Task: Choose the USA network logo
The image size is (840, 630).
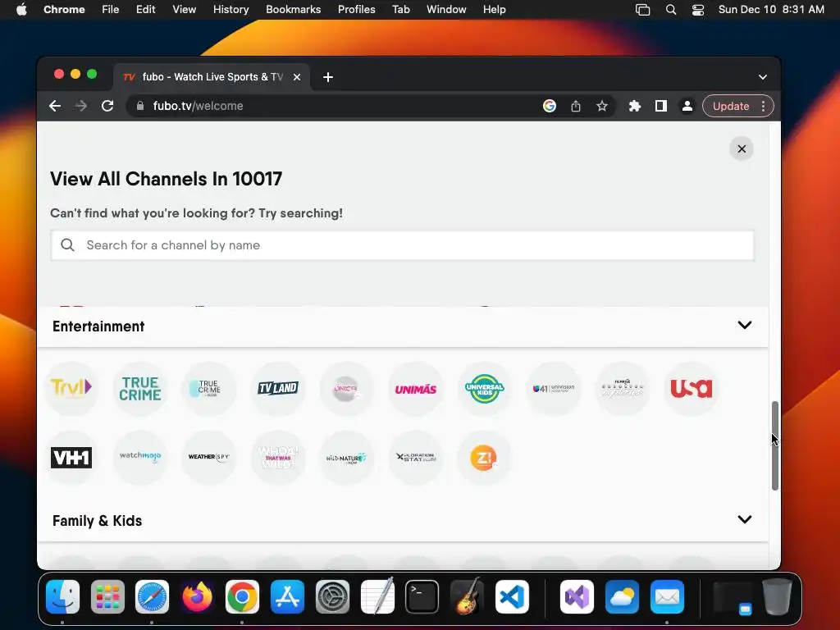Action: tap(691, 388)
